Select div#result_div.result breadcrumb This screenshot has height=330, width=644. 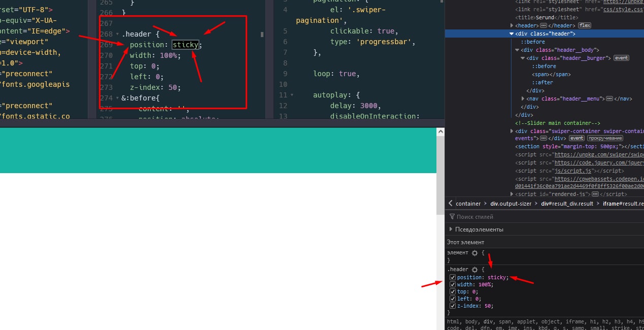[x=567, y=204]
